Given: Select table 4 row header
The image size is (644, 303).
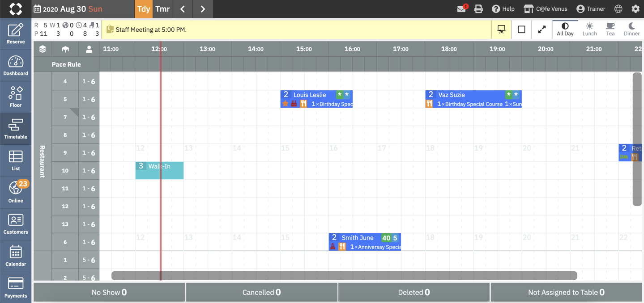Looking at the screenshot, I should (65, 81).
